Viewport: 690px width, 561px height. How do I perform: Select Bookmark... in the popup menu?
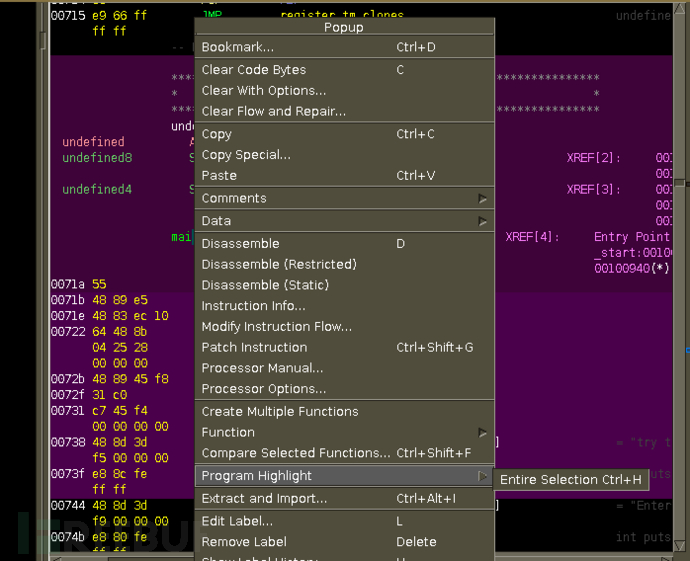pyautogui.click(x=238, y=47)
